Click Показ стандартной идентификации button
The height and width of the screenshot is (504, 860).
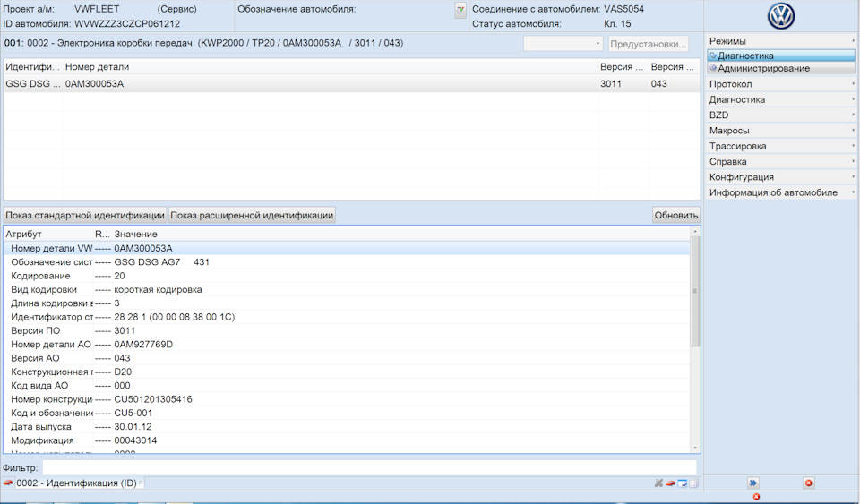pos(85,215)
